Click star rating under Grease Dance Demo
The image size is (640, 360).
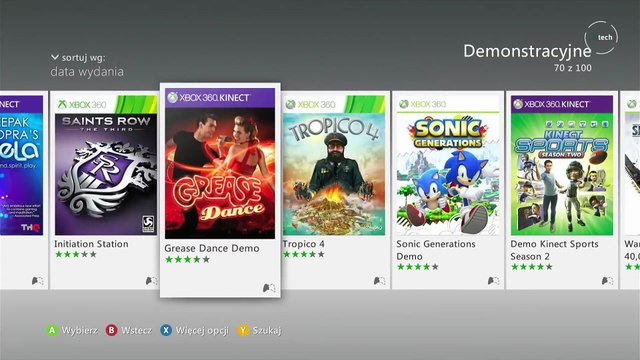pyautogui.click(x=187, y=259)
